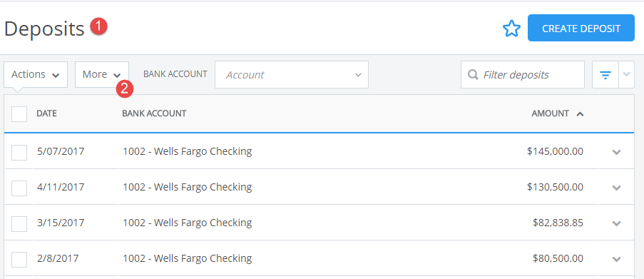Sort by the DATE column header
This screenshot has width=644, height=279.
tap(46, 113)
